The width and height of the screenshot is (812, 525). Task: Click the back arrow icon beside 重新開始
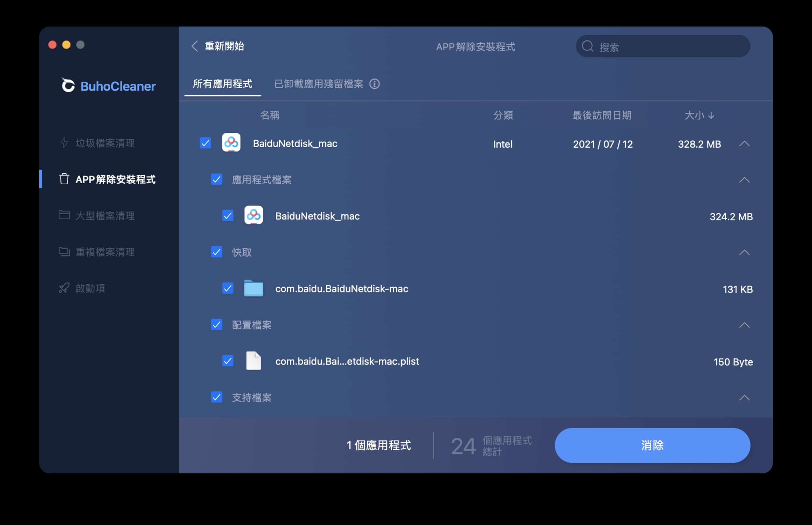195,46
